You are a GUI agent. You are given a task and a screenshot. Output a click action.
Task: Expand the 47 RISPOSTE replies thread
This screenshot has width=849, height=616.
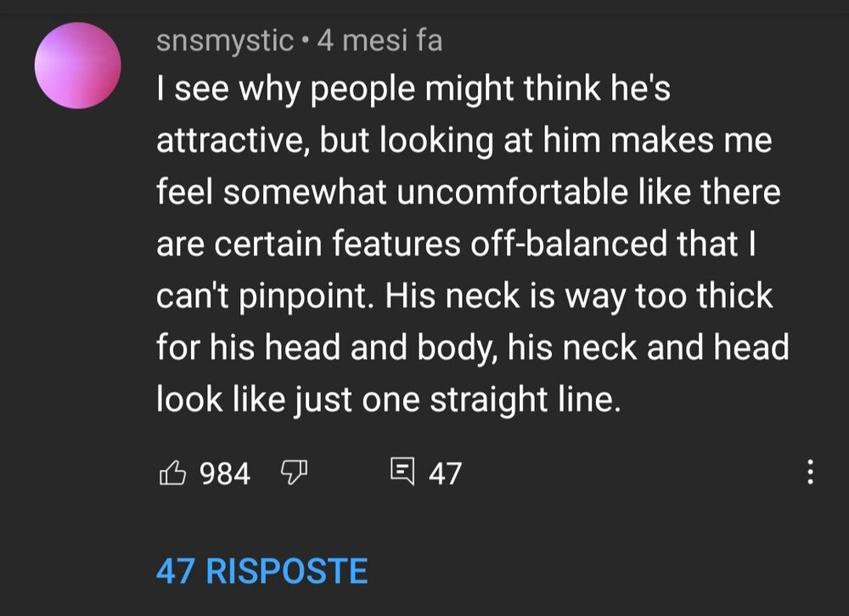pos(261,571)
